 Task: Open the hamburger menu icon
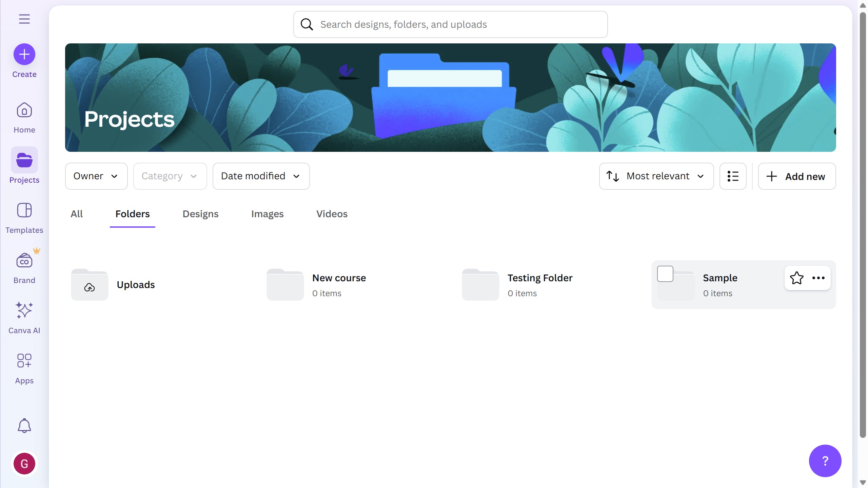coord(24,19)
